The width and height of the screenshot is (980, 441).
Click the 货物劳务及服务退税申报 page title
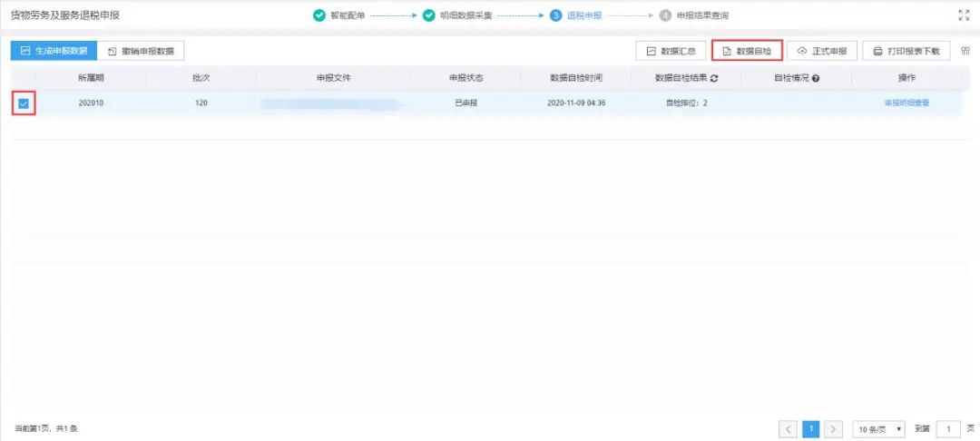[65, 15]
